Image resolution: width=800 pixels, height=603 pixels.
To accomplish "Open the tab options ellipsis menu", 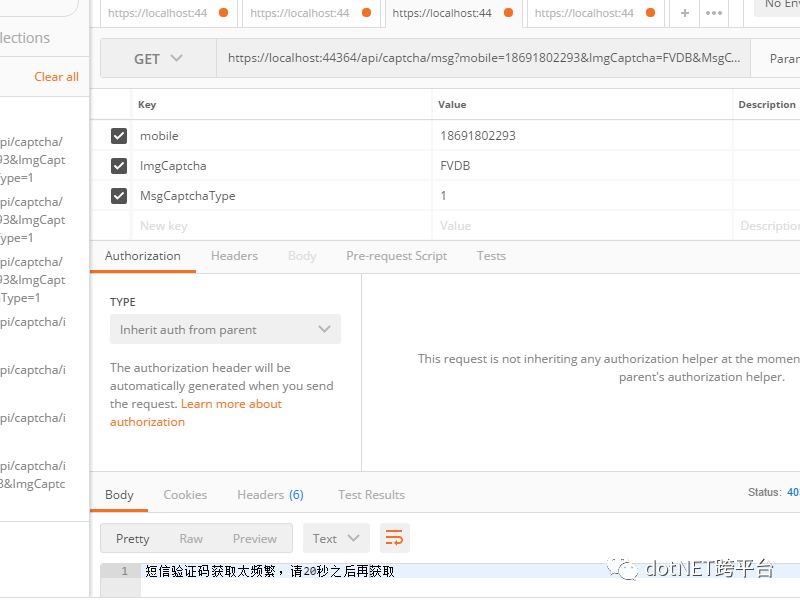I will (713, 13).
